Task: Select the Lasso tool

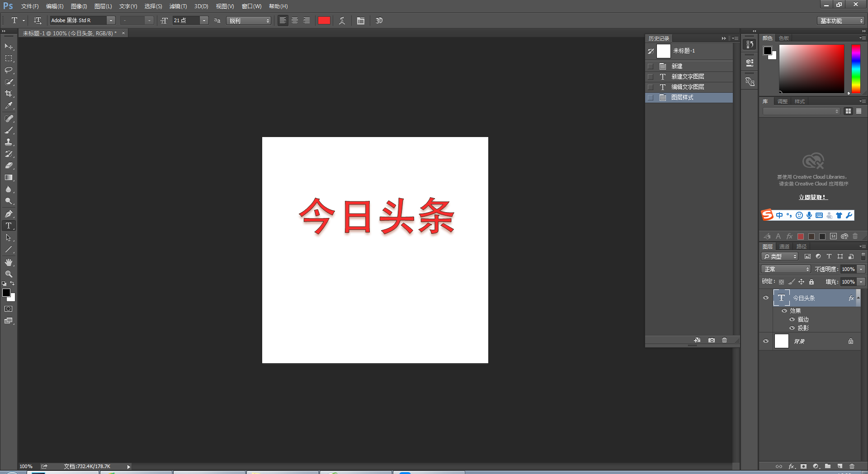Action: (9, 70)
